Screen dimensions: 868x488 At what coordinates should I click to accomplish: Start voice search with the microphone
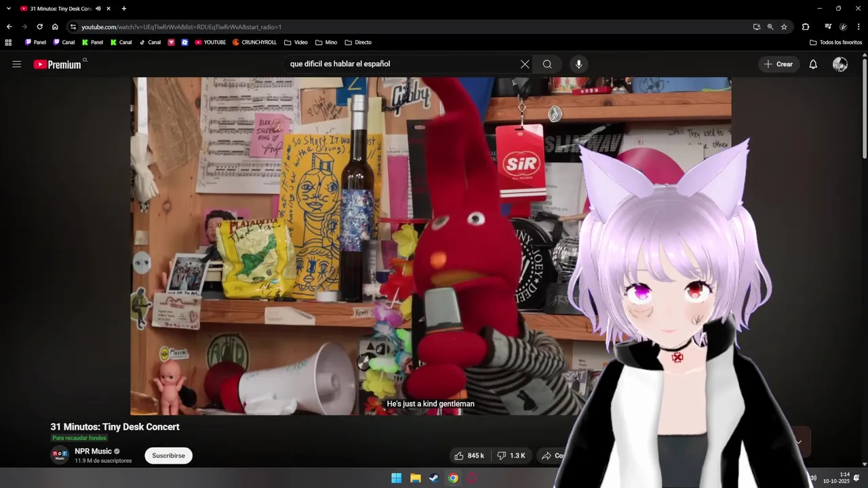pos(578,64)
